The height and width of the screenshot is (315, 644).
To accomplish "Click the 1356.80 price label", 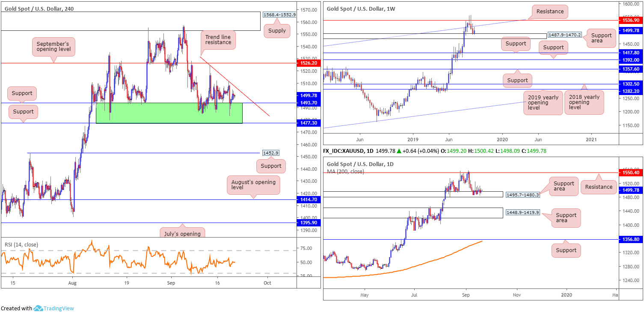I will tap(631, 240).
